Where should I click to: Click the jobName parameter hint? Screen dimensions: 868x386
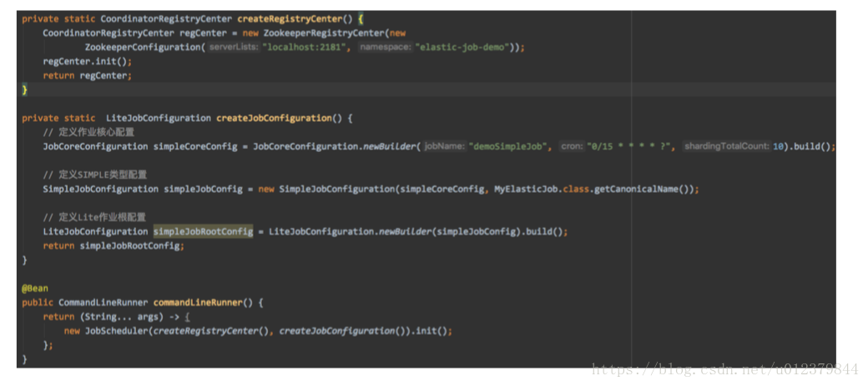click(x=445, y=147)
